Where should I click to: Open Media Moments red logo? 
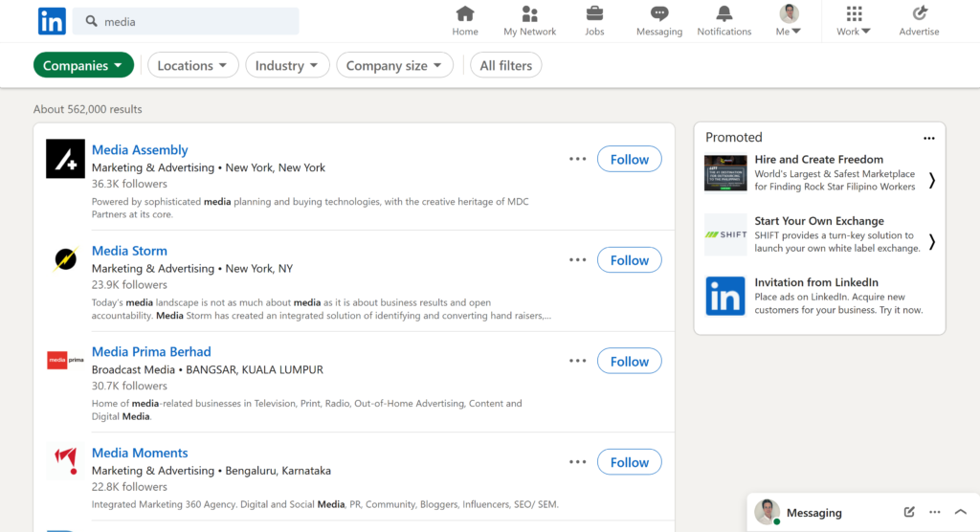coord(66,461)
